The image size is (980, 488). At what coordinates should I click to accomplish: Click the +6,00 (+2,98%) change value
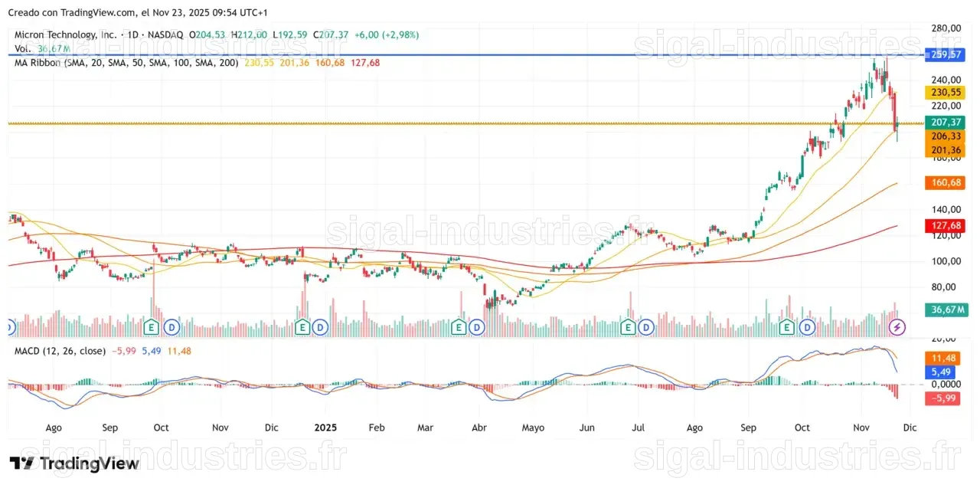pos(386,35)
